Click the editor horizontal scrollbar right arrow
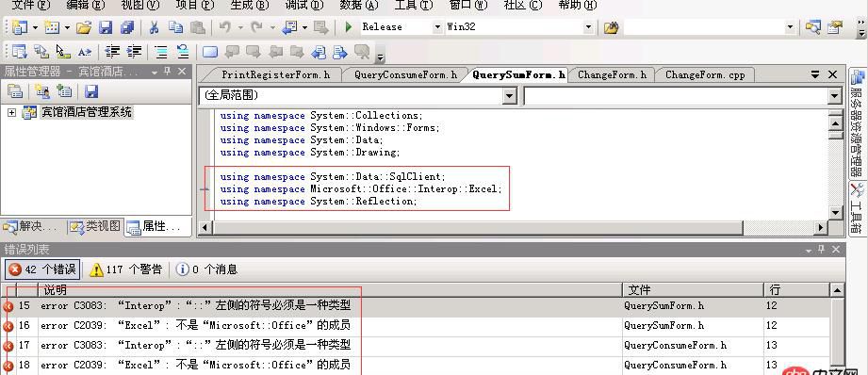 coord(821,227)
